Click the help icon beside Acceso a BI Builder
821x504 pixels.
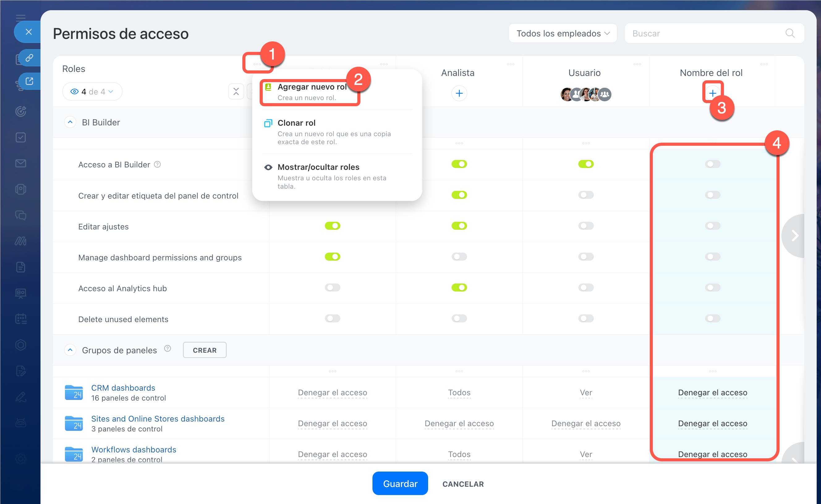pyautogui.click(x=157, y=164)
